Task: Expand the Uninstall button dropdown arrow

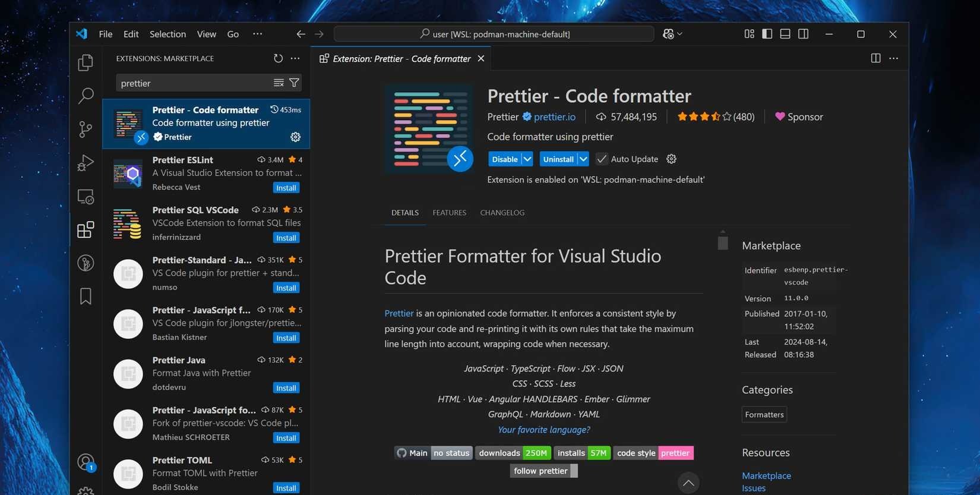Action: tap(583, 159)
